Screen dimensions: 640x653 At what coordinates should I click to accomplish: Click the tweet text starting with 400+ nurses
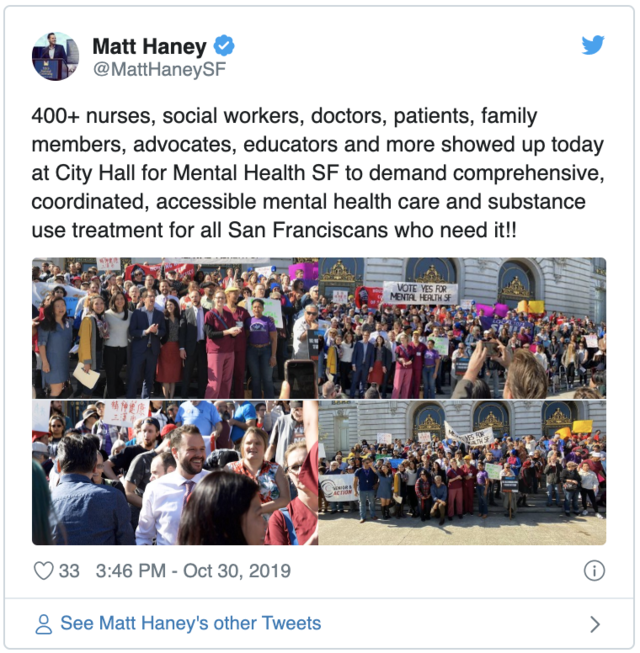click(x=317, y=173)
